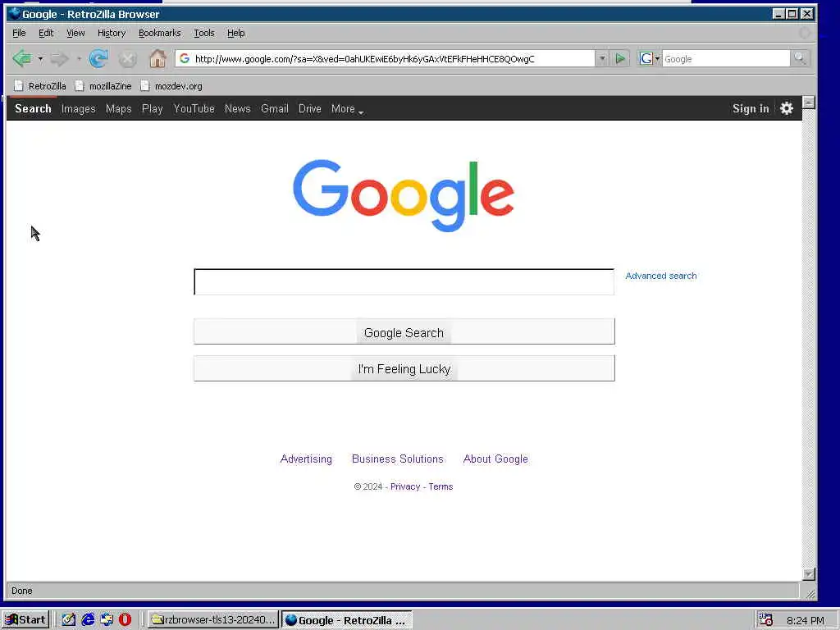
Task: Open the History menu
Action: (112, 33)
